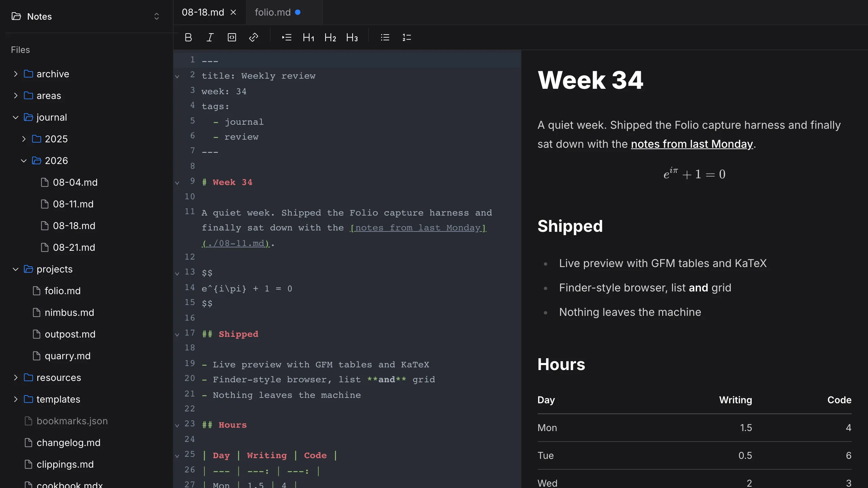This screenshot has width=868, height=488.
Task: Click the nimbus.md file icon
Action: (x=37, y=312)
